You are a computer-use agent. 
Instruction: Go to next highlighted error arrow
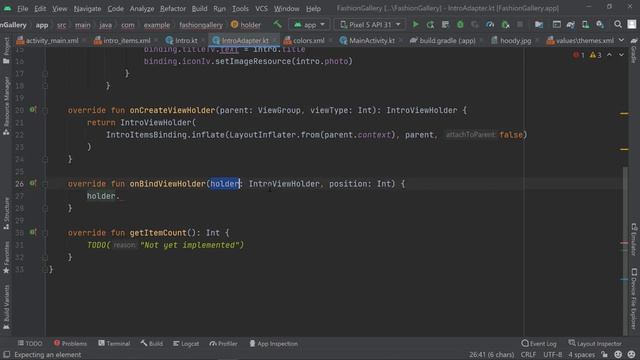pos(621,55)
